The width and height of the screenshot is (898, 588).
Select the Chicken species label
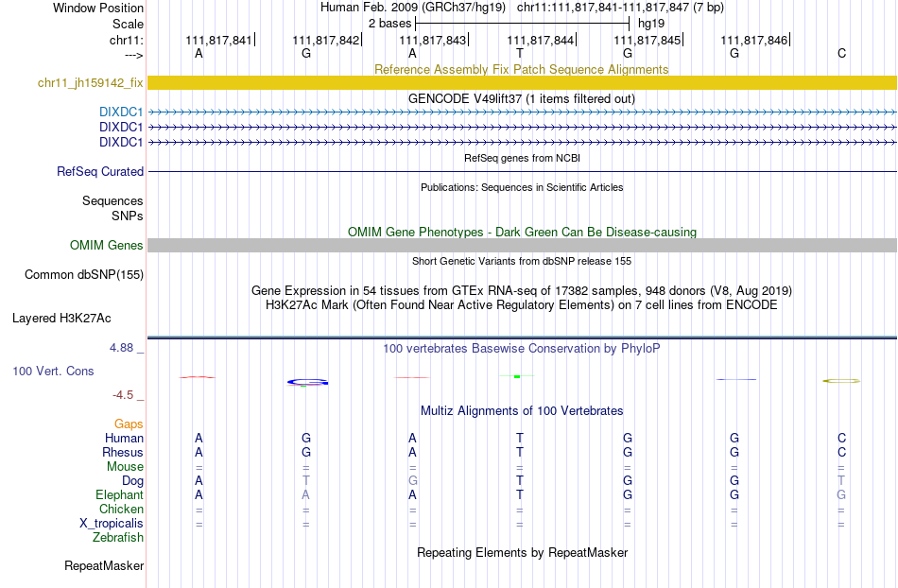(x=121, y=509)
